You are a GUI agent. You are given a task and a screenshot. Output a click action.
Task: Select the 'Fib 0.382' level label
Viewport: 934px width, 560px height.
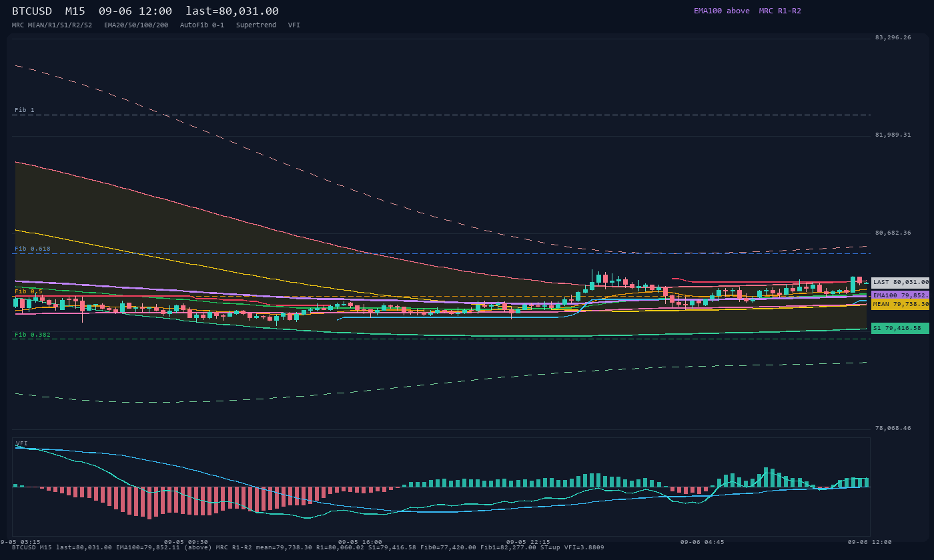coord(33,335)
